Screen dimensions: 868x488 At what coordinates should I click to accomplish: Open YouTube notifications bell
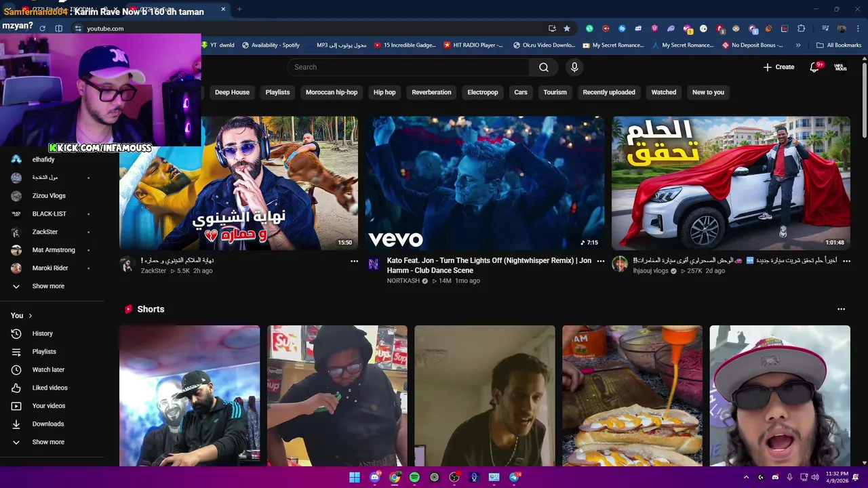(815, 67)
